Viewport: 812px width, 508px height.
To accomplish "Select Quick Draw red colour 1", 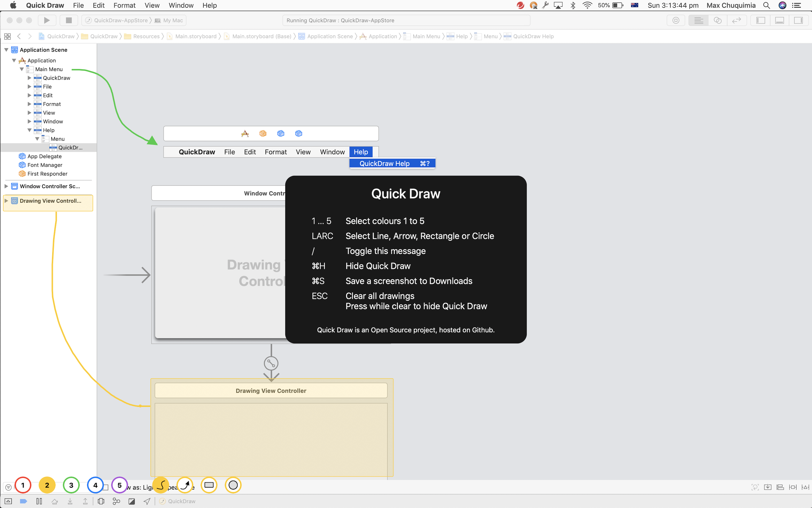I will click(23, 485).
